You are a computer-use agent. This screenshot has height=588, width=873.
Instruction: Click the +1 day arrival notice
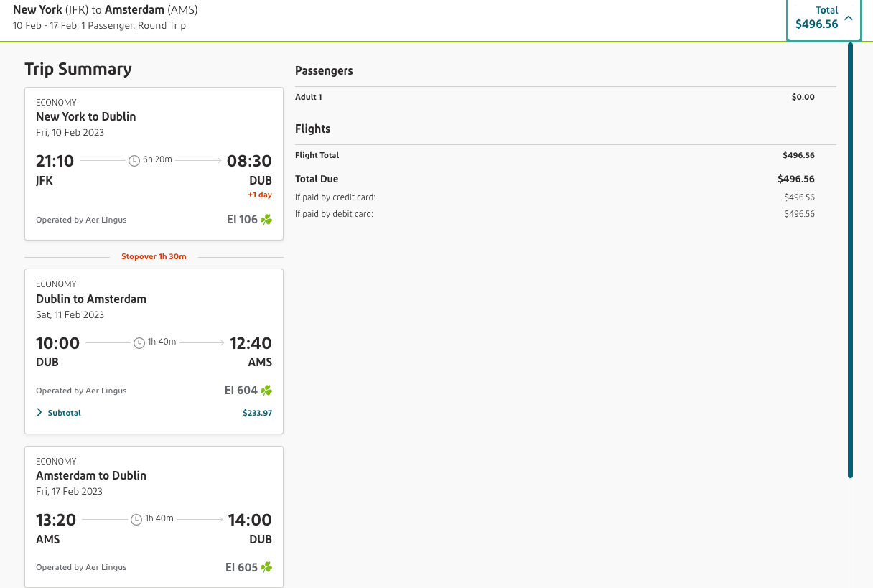[x=260, y=195]
